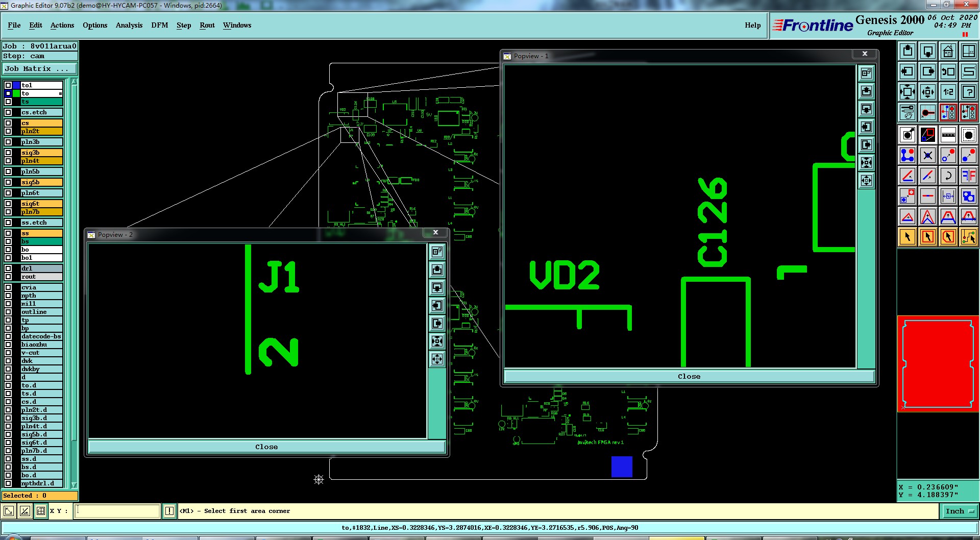This screenshot has height=540, width=980.
Task: Click the pan-up icon in Popview - 1 sidebar
Action: click(x=866, y=91)
